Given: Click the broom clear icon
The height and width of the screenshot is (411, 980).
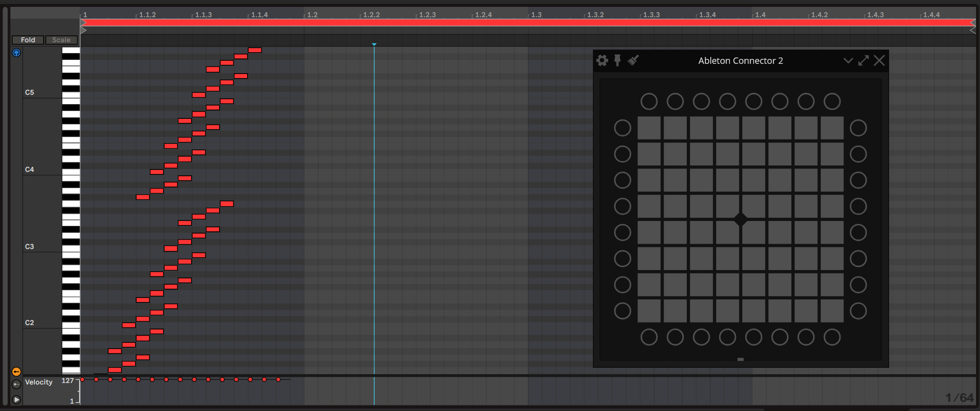Looking at the screenshot, I should pos(633,60).
